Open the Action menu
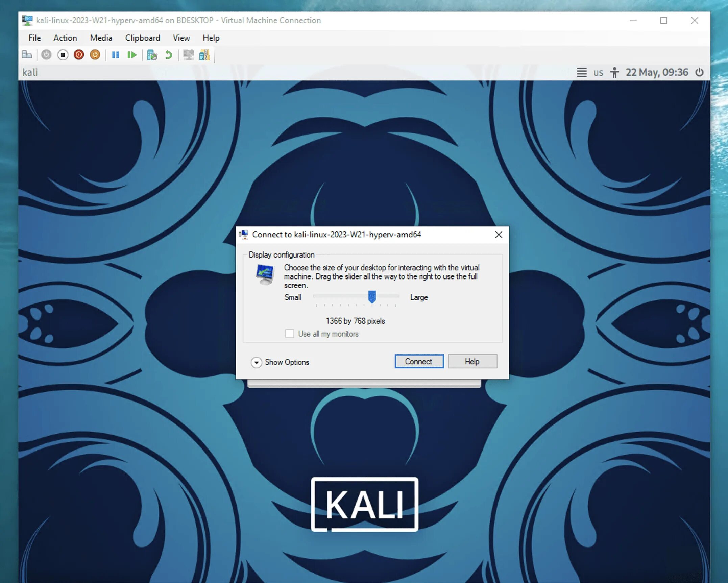This screenshot has height=583, width=728. [65, 38]
